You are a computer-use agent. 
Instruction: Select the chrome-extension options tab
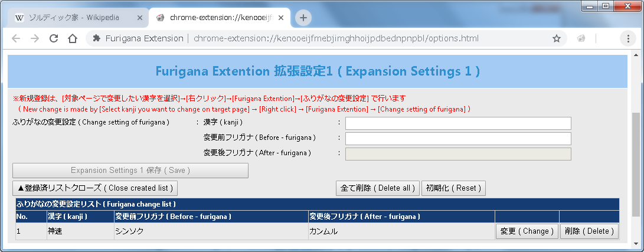click(220, 18)
